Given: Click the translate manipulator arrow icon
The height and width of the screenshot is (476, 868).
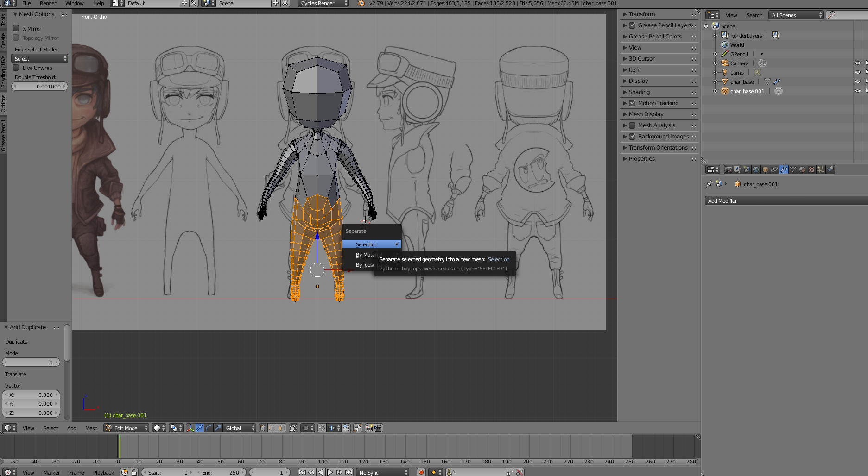Looking at the screenshot, I should pos(199,428).
